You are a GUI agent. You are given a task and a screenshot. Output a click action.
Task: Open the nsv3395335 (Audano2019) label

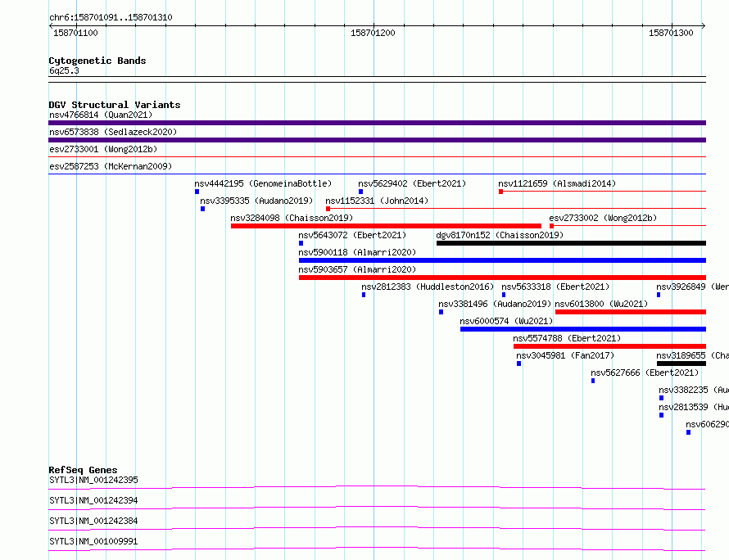[256, 201]
